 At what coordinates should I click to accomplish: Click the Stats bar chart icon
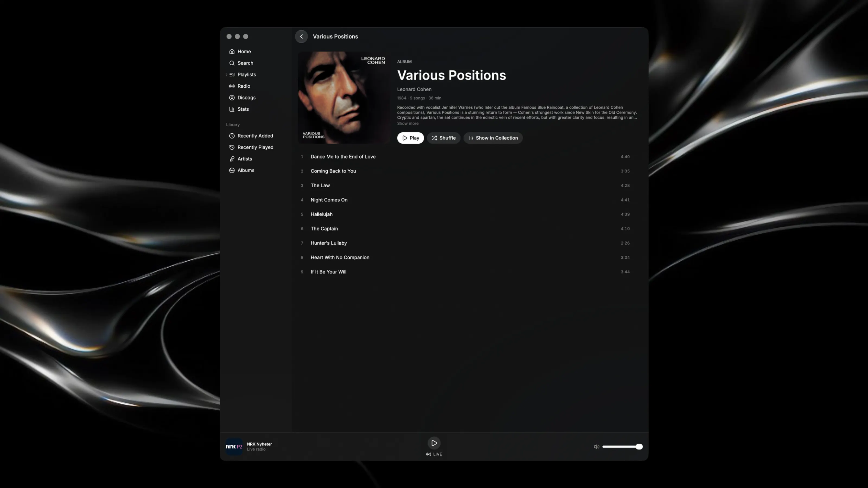232,109
